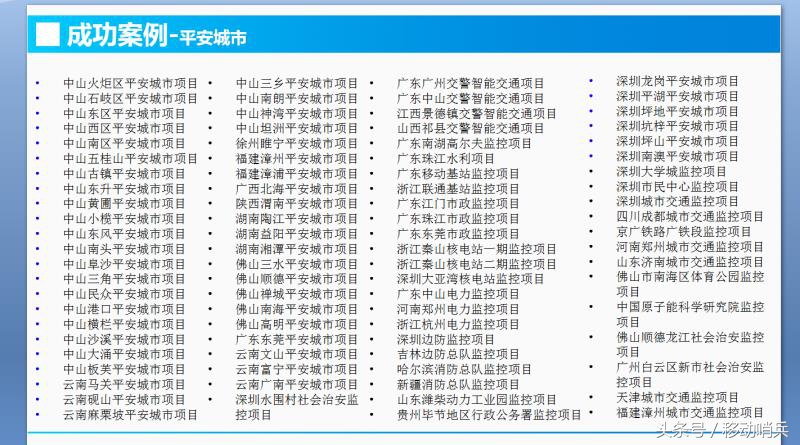Click the text 中山西区平安城市项目
The width and height of the screenshot is (800, 445).
[124, 128]
